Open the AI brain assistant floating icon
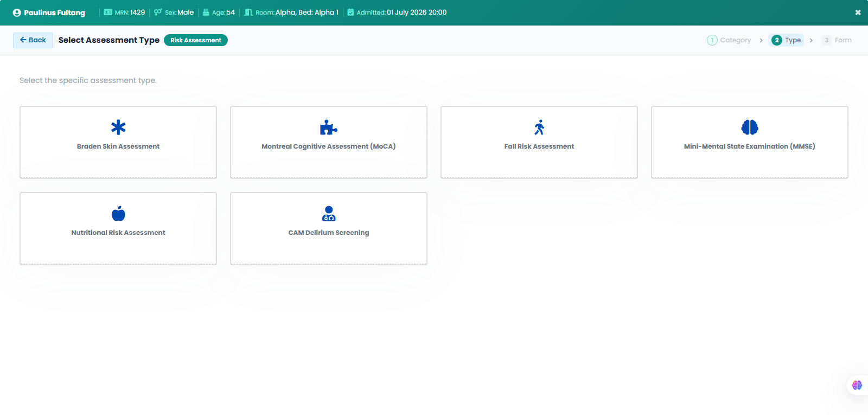 point(857,385)
